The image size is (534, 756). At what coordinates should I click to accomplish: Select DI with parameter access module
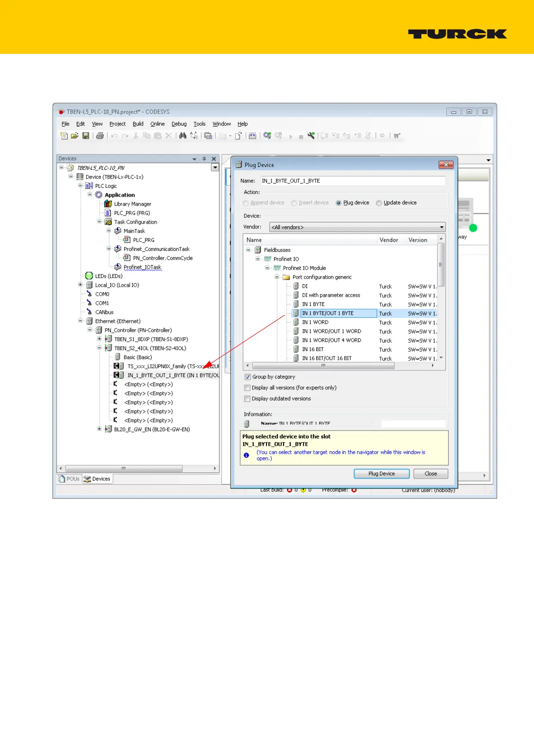[x=331, y=295]
